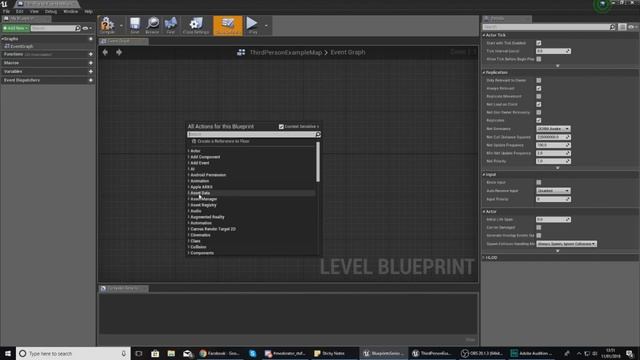640x360 pixels.
Task: Toggle Allow Tick Before Begin Play checkbox
Action: (x=539, y=59)
